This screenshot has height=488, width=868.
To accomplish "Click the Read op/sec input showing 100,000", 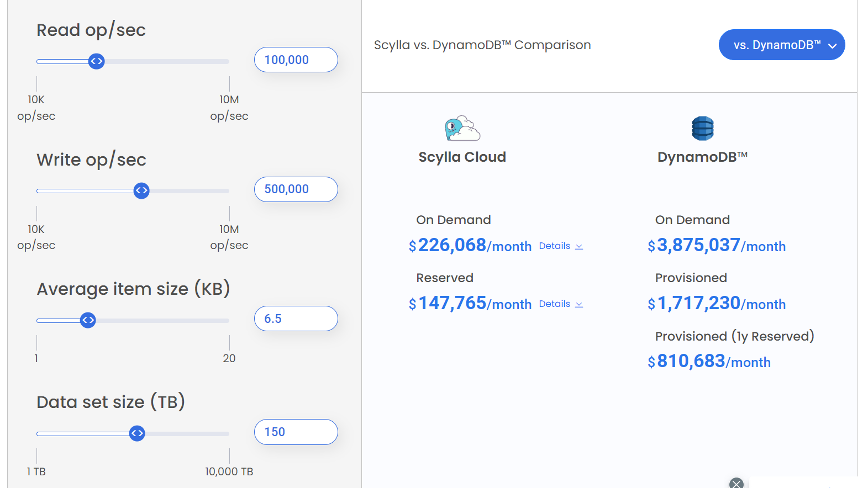I will click(296, 60).
